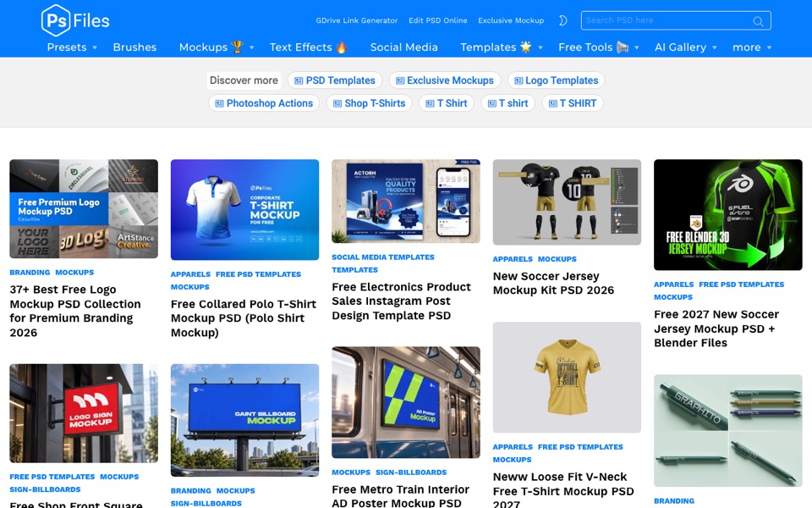Open Free Metro Train Interior title

(x=400, y=496)
